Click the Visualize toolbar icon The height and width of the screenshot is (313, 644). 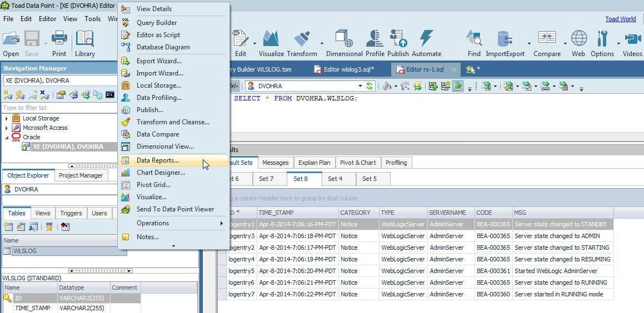point(271,39)
